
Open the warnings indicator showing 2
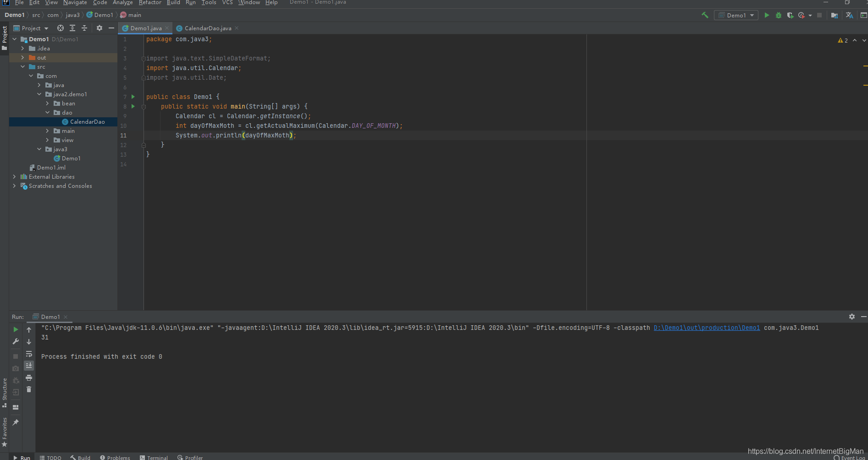(843, 40)
